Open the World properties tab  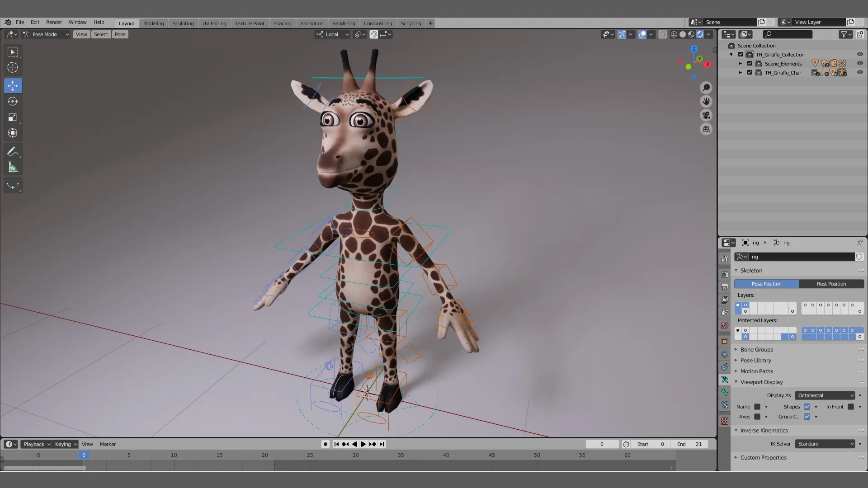725,325
